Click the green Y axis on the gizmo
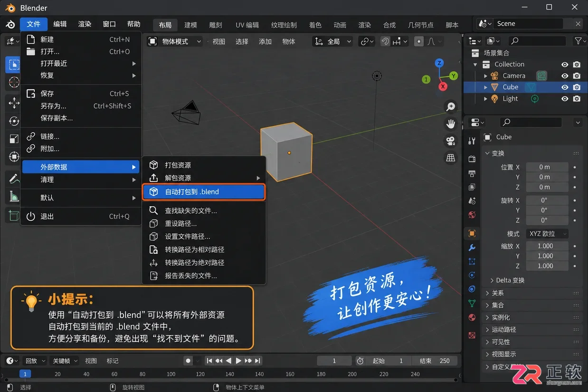588x392 pixels. (x=454, y=76)
